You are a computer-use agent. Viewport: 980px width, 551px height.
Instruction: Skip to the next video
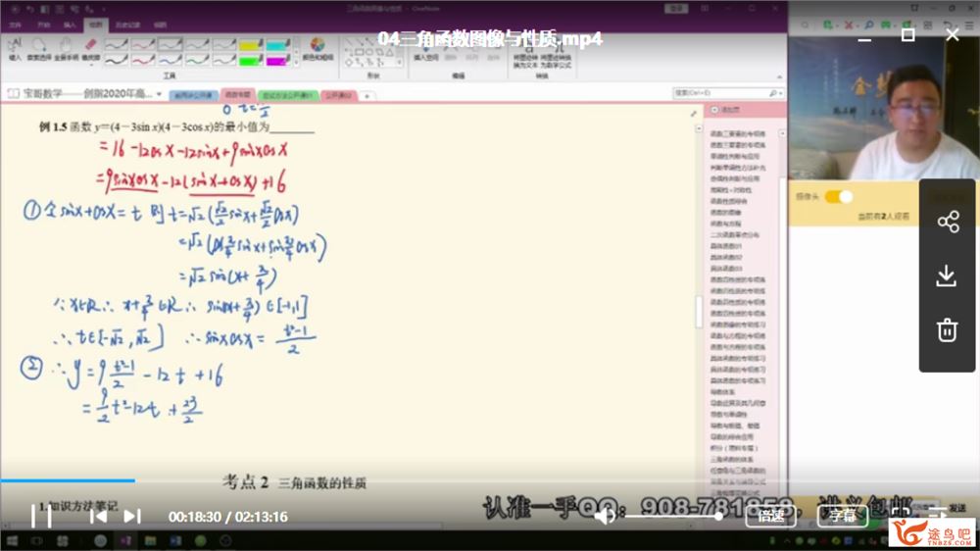point(132,517)
